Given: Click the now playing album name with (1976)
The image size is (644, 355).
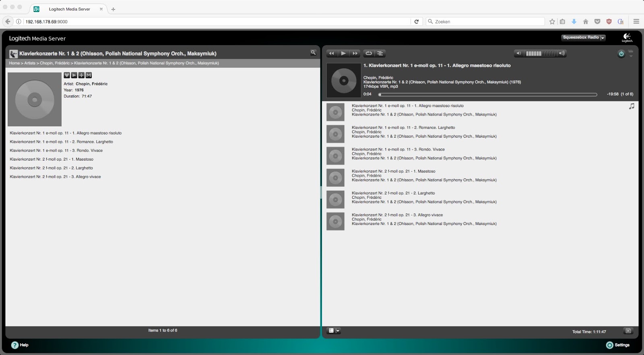Looking at the screenshot, I should (442, 82).
